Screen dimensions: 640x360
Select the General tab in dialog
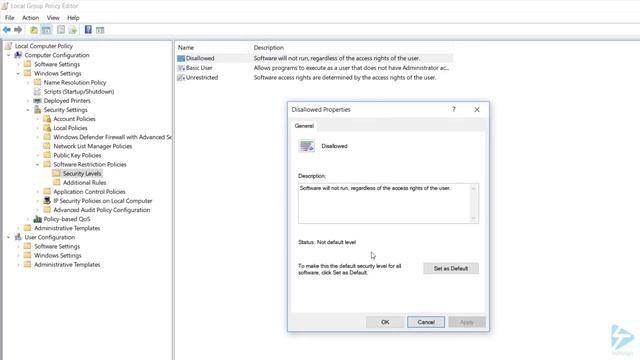pyautogui.click(x=304, y=126)
